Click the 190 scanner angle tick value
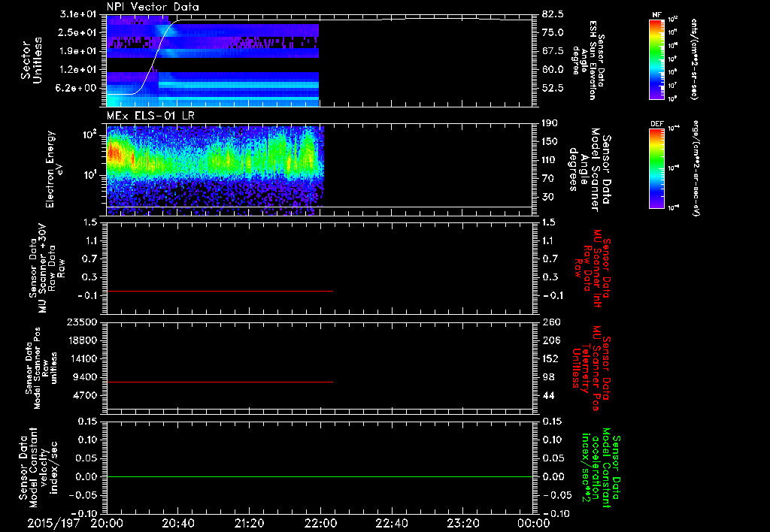The width and height of the screenshot is (770, 532). tap(550, 123)
